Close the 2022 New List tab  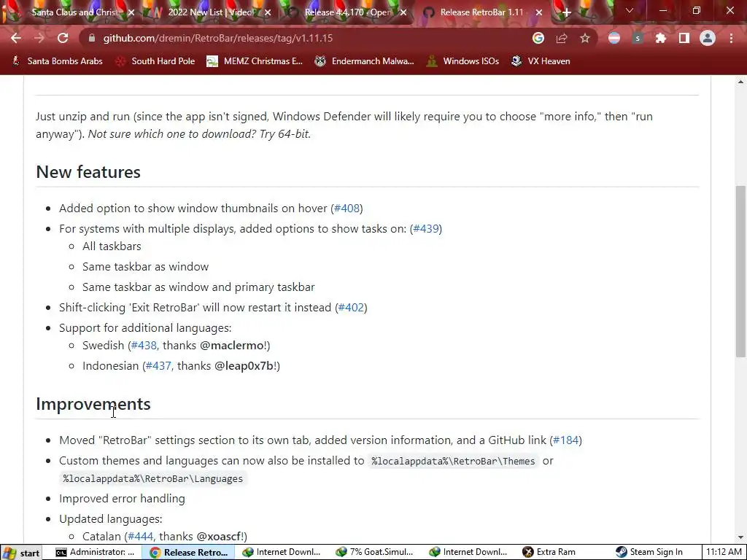268,12
